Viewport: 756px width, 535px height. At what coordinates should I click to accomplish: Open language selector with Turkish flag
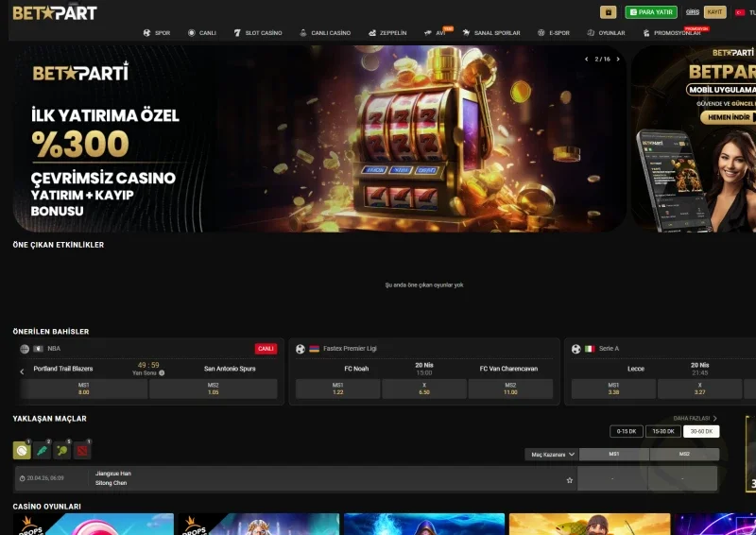coord(746,12)
